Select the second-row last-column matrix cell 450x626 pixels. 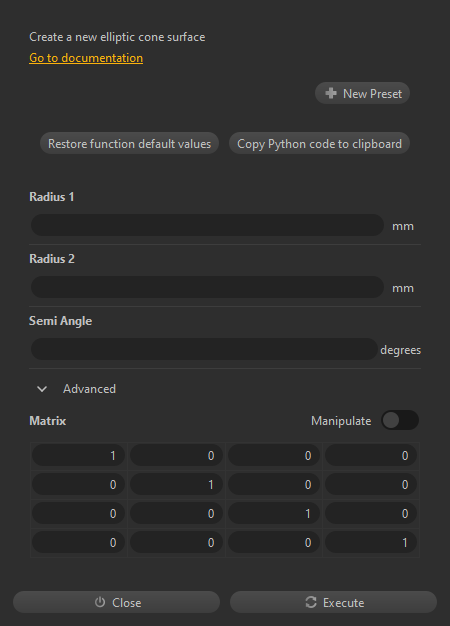coord(371,485)
